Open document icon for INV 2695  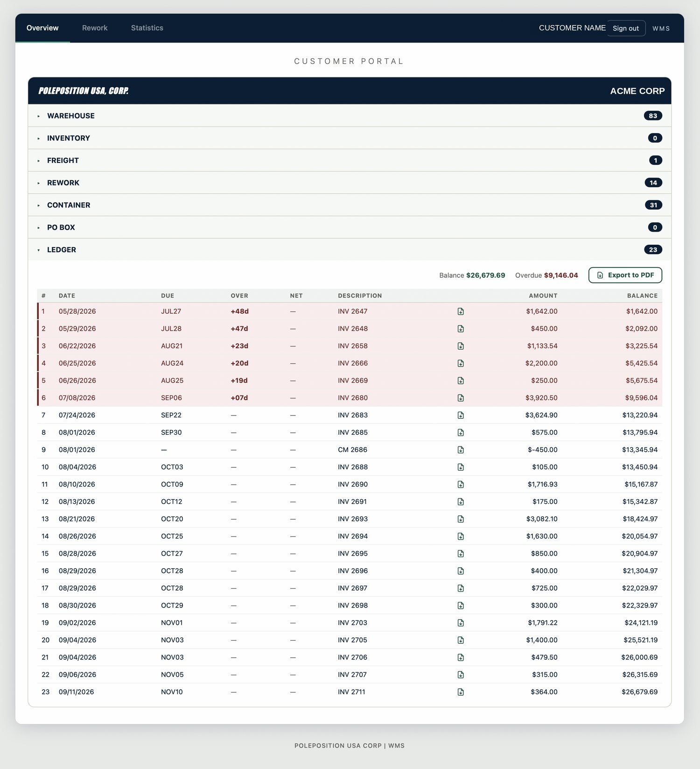point(461,553)
